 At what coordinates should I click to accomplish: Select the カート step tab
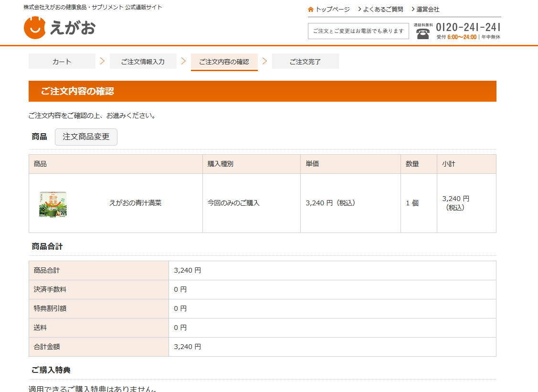click(x=62, y=62)
